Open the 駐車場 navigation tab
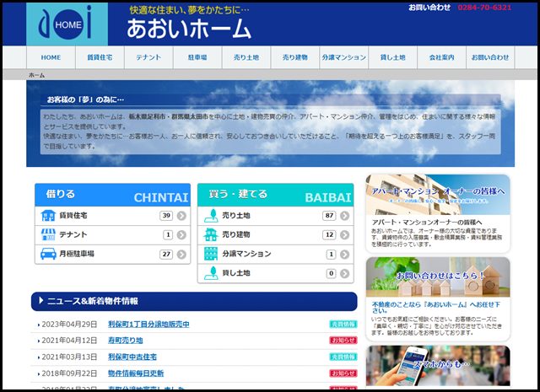The width and height of the screenshot is (540, 392). (197, 57)
